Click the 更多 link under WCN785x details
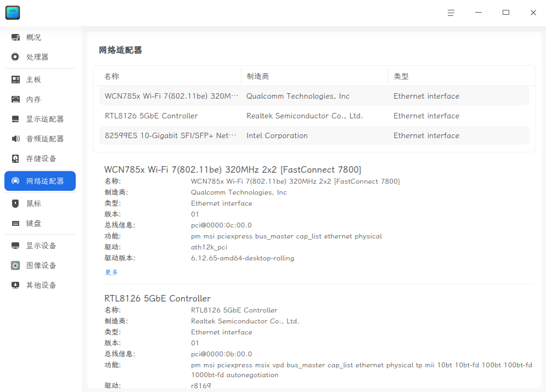The image size is (546, 392). pyautogui.click(x=111, y=271)
